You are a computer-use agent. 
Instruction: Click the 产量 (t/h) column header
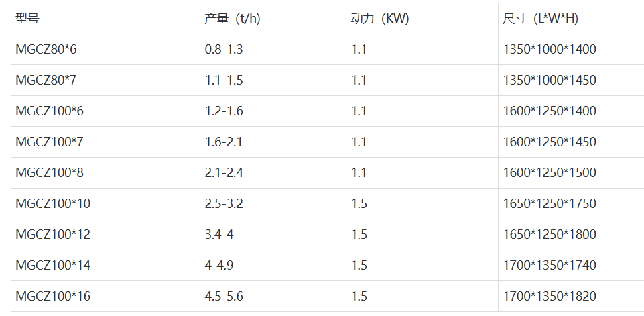tap(273, 19)
